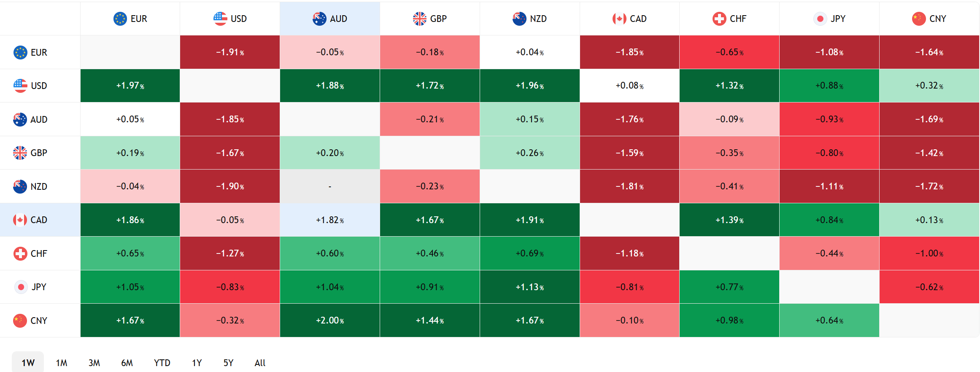Viewport: 980px width, 372px height.
Task: Click the Canada flag icon in CAD row
Action: 20,220
